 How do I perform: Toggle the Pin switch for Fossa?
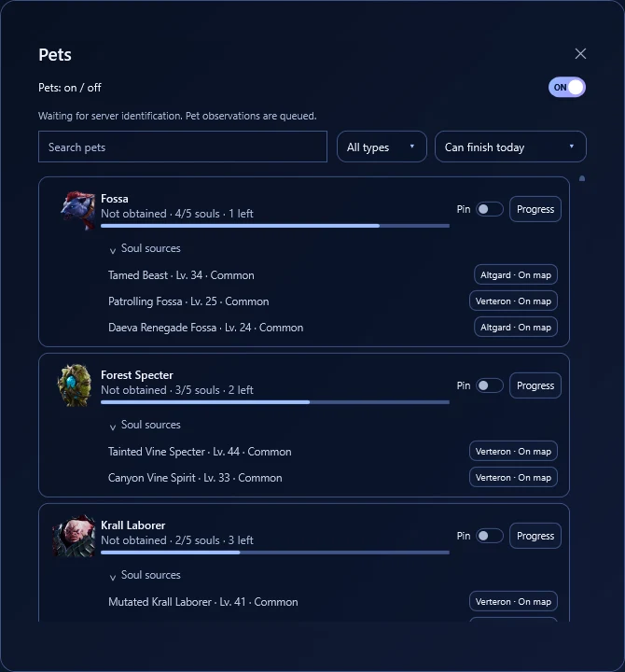point(489,209)
